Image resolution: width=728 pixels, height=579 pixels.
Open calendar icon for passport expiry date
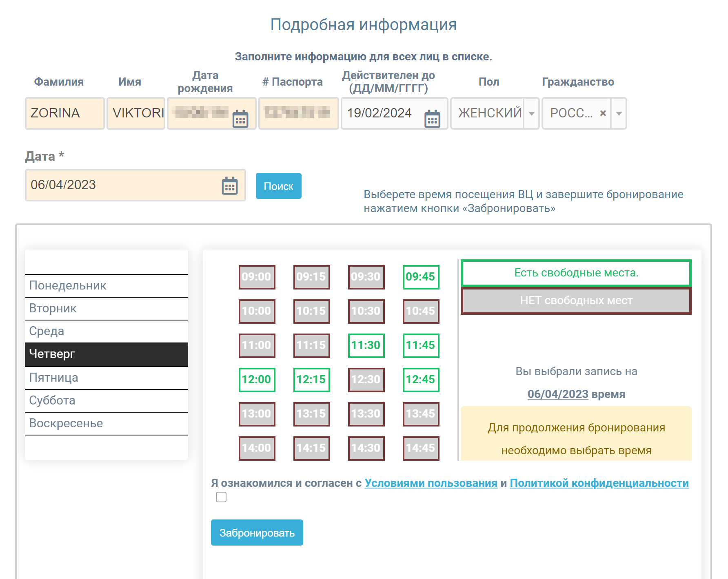432,119
